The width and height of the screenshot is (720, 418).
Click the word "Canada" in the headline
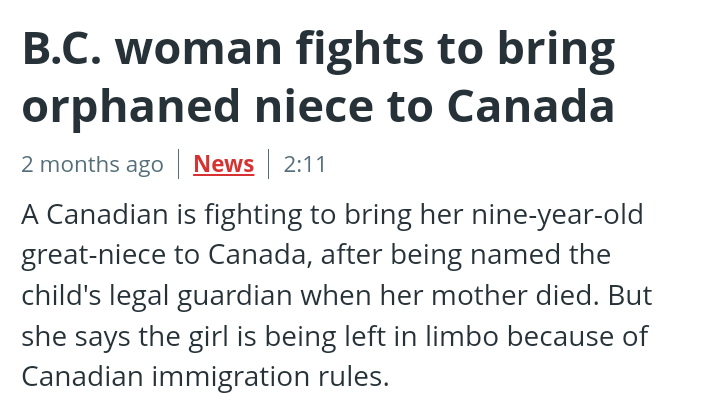click(530, 106)
